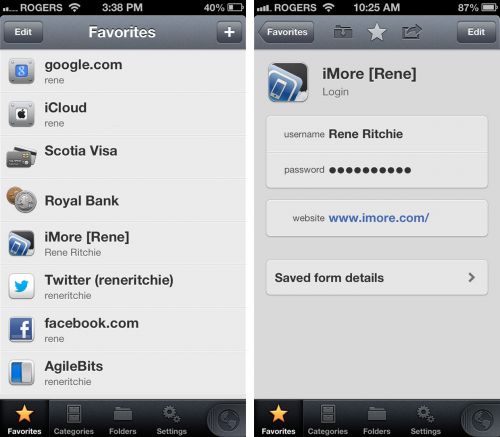The height and width of the screenshot is (437, 500).
Task: Tap the plus icon to add a favorite
Action: click(x=229, y=32)
